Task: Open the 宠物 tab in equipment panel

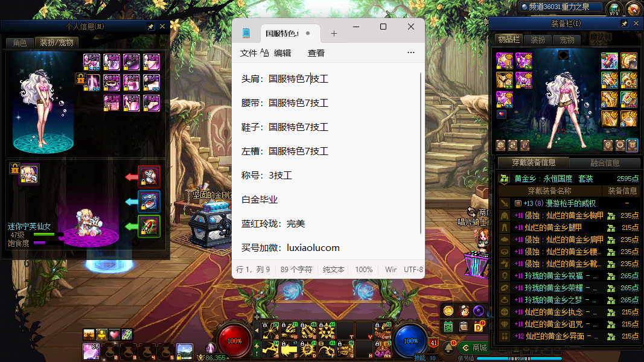Action: [567, 40]
